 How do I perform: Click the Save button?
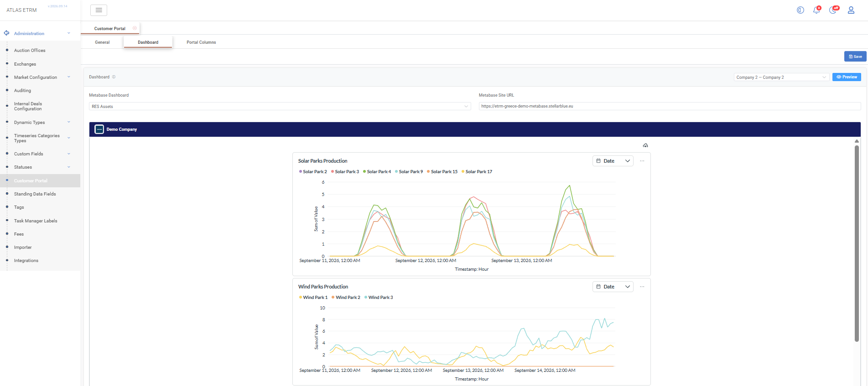[x=855, y=57]
